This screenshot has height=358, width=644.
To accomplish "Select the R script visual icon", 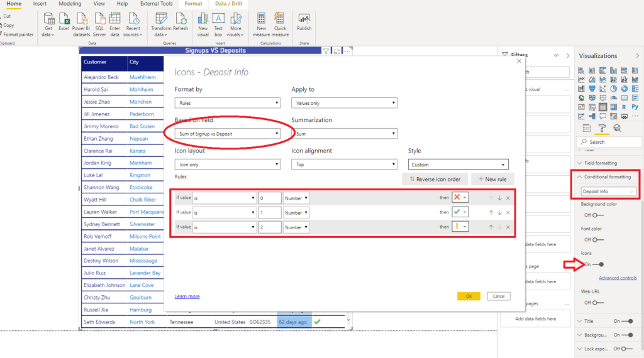I will (624, 107).
